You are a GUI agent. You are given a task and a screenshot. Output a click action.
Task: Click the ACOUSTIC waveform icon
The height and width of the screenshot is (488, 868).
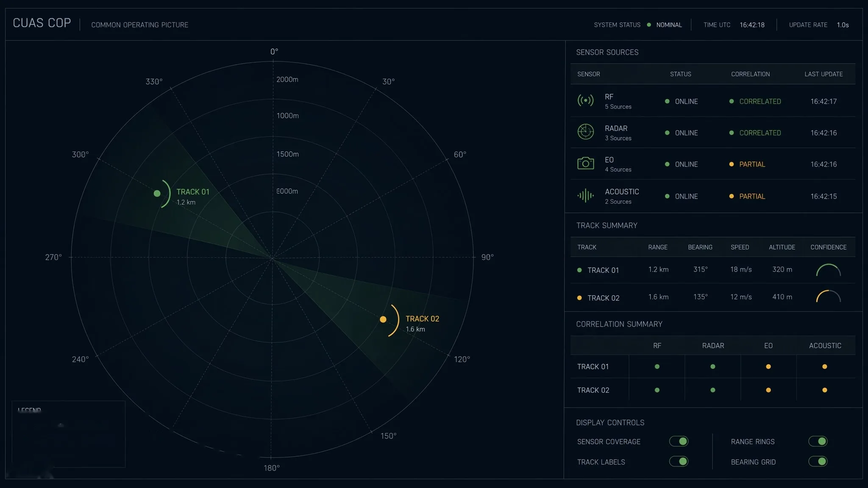585,195
